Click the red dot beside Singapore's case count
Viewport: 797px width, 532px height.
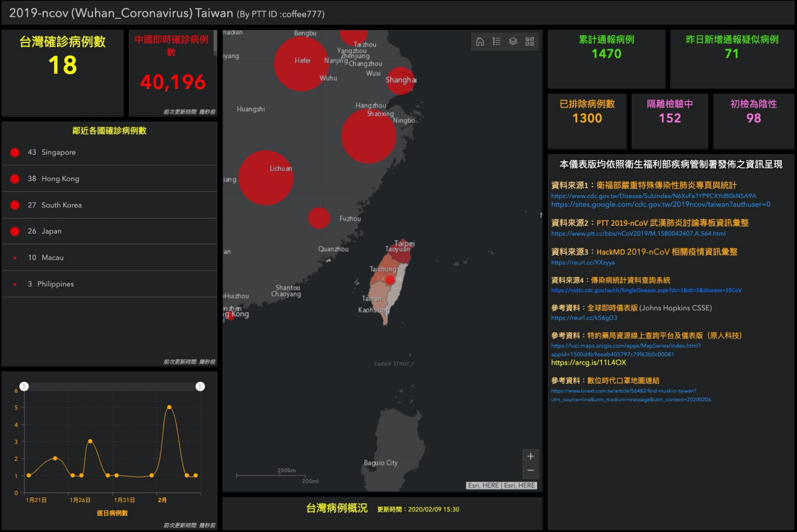click(13, 152)
